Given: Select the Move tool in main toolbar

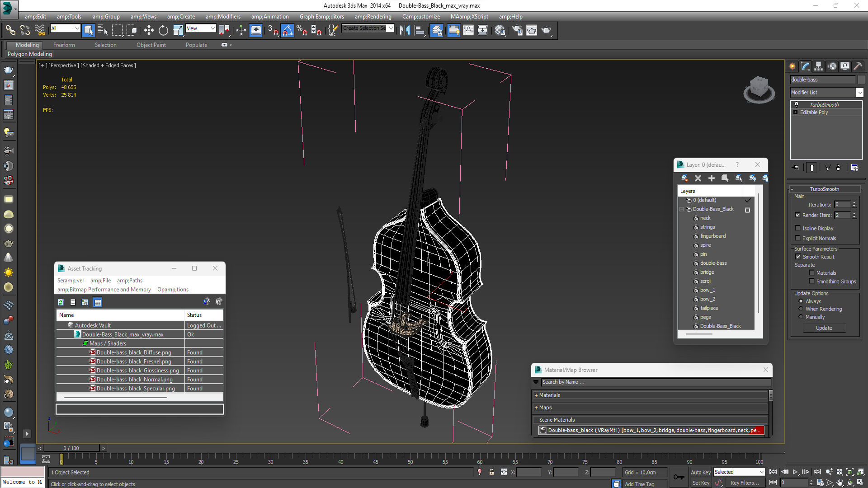Looking at the screenshot, I should pyautogui.click(x=148, y=30).
